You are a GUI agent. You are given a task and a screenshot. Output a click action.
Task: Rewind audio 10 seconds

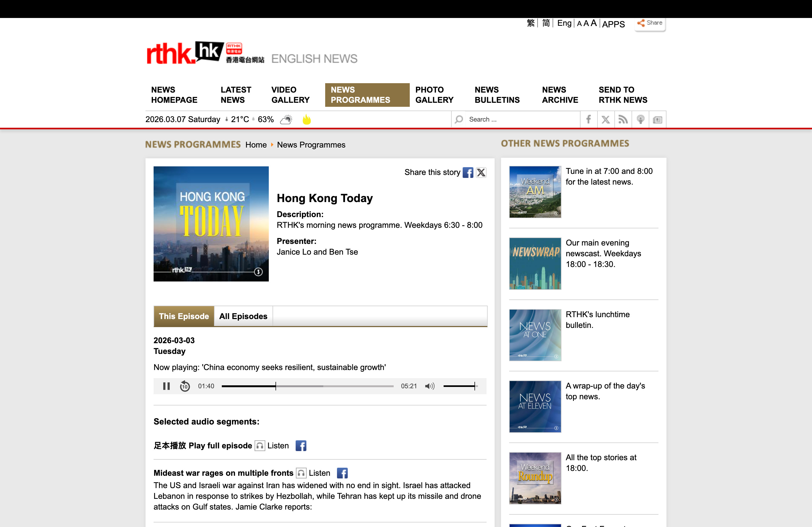click(184, 386)
